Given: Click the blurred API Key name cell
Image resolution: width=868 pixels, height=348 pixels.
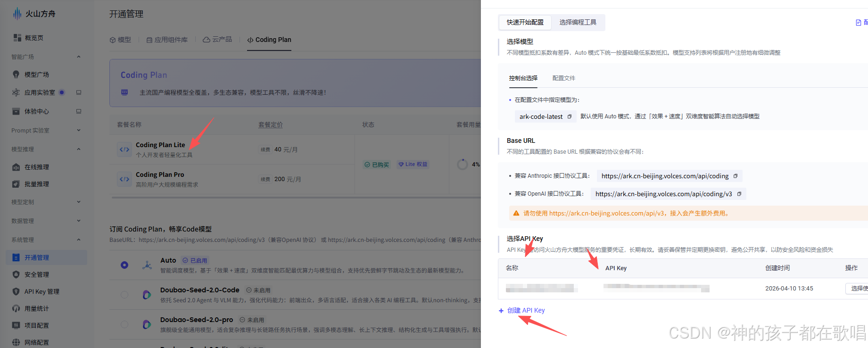Looking at the screenshot, I should point(541,288).
